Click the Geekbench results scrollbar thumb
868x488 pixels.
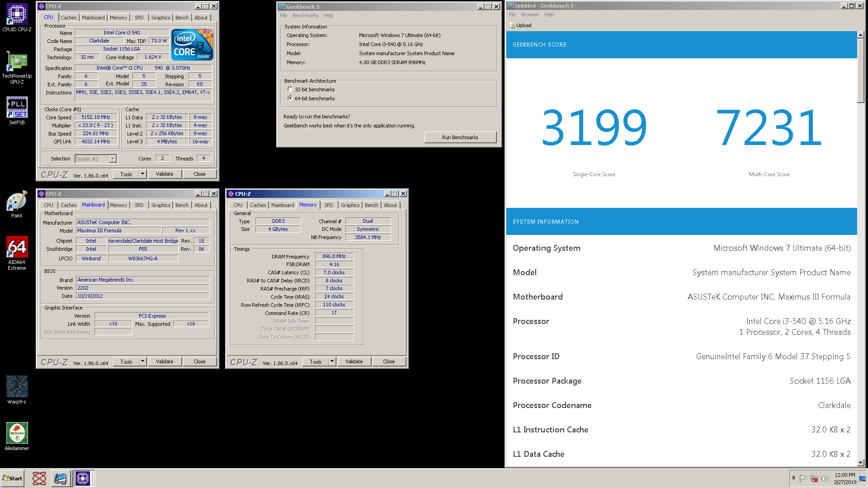pos(860,70)
